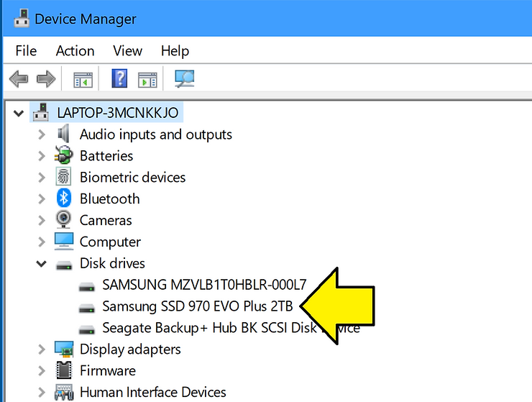The image size is (532, 402).
Task: Click the Firmware chip icon
Action: (x=64, y=370)
